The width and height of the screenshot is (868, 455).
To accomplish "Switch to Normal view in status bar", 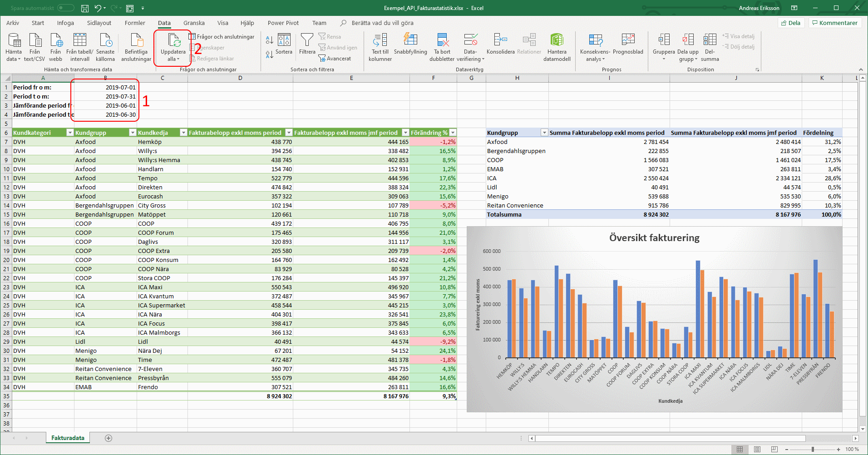I will (740, 449).
